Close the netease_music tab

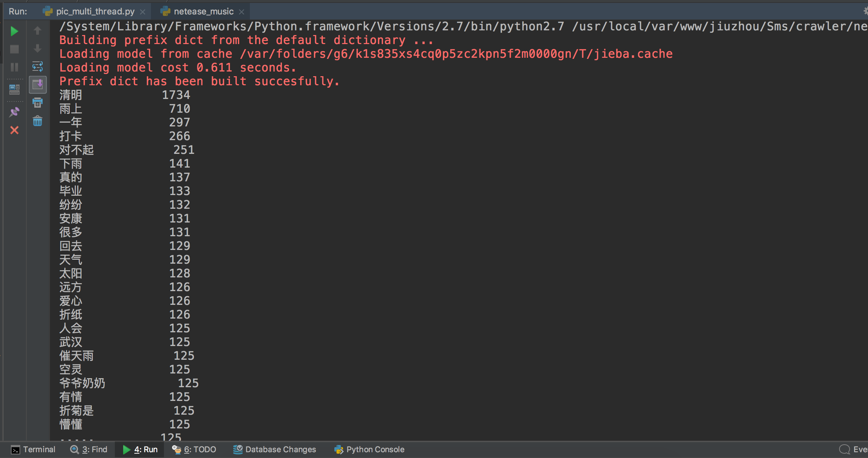click(x=242, y=12)
